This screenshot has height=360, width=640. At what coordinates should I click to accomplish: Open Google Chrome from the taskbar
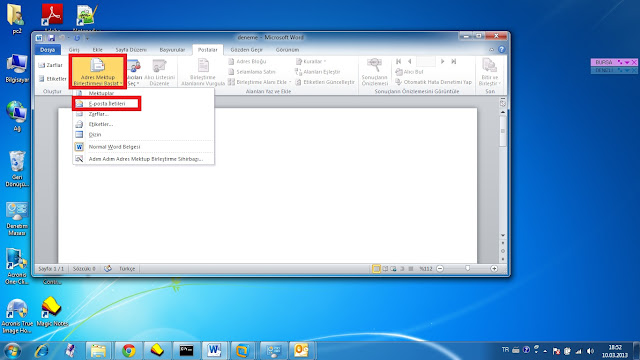129,351
